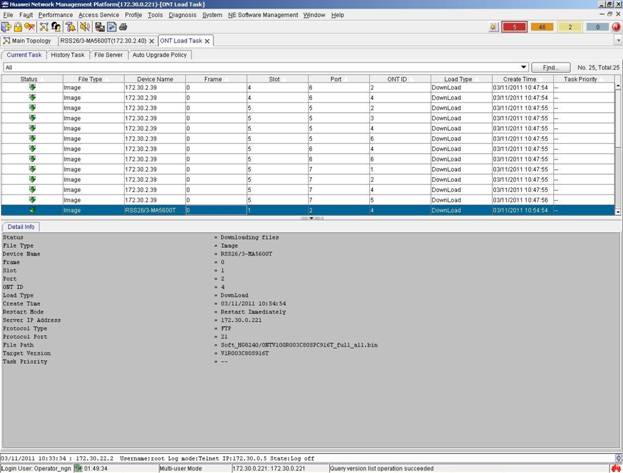Click the yellow minor alarm counter
The height and width of the screenshot is (473, 623).
click(570, 27)
